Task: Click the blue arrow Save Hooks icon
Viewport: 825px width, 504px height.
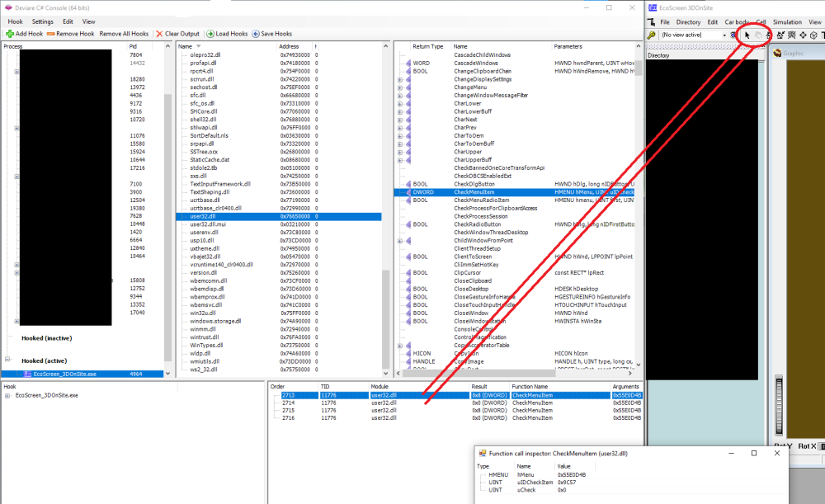Action: [x=256, y=34]
